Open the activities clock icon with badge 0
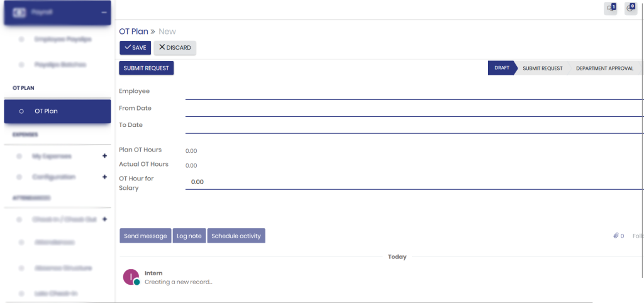644x303 pixels. coord(631,8)
